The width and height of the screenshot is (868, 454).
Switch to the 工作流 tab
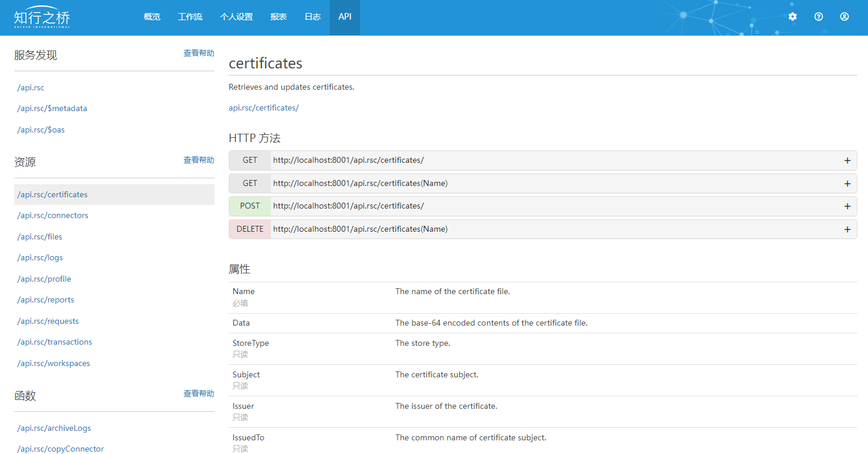tap(190, 17)
